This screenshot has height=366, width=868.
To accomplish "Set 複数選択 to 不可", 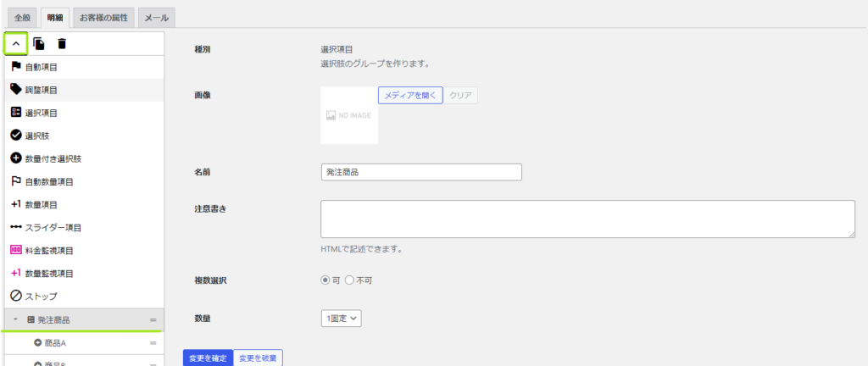I will (x=349, y=280).
